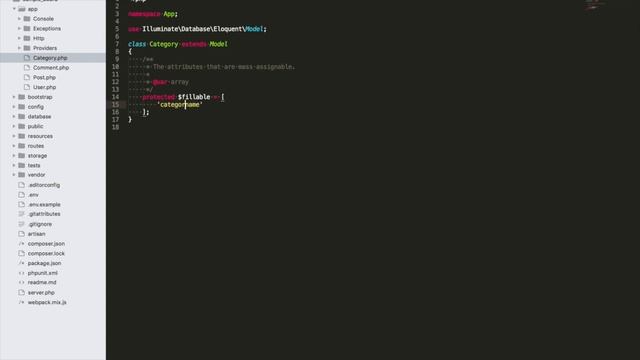
Task: Click the public folder icon
Action: click(x=22, y=127)
